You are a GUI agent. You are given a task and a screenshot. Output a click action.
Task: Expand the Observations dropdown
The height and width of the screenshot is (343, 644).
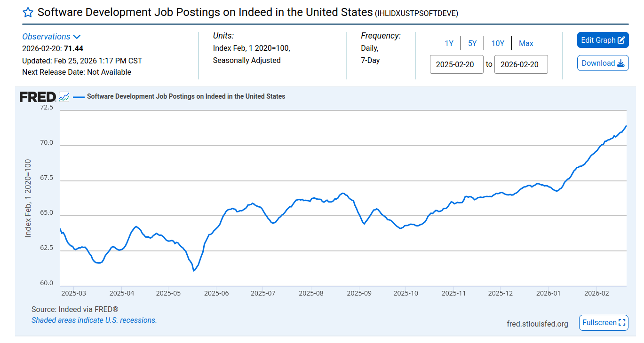[46, 37]
